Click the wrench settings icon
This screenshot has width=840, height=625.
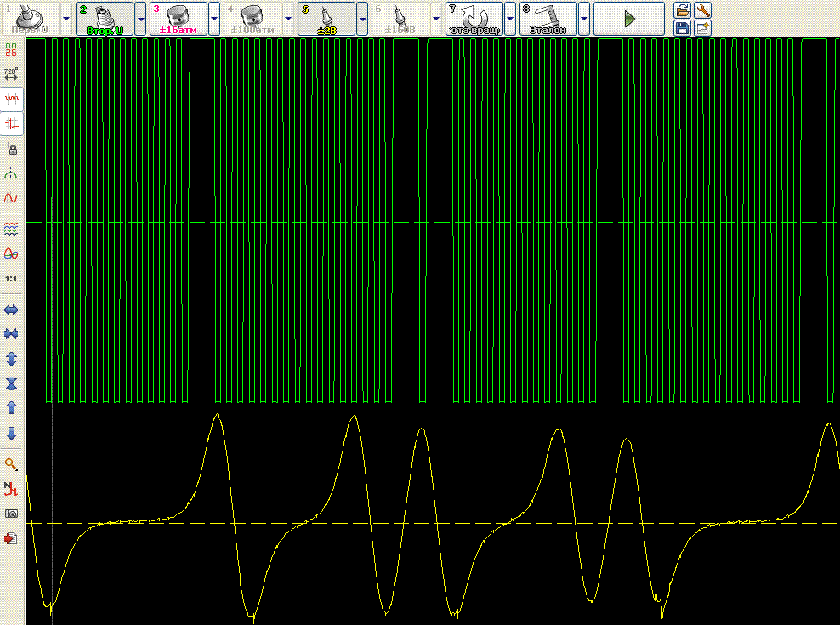pos(702,9)
